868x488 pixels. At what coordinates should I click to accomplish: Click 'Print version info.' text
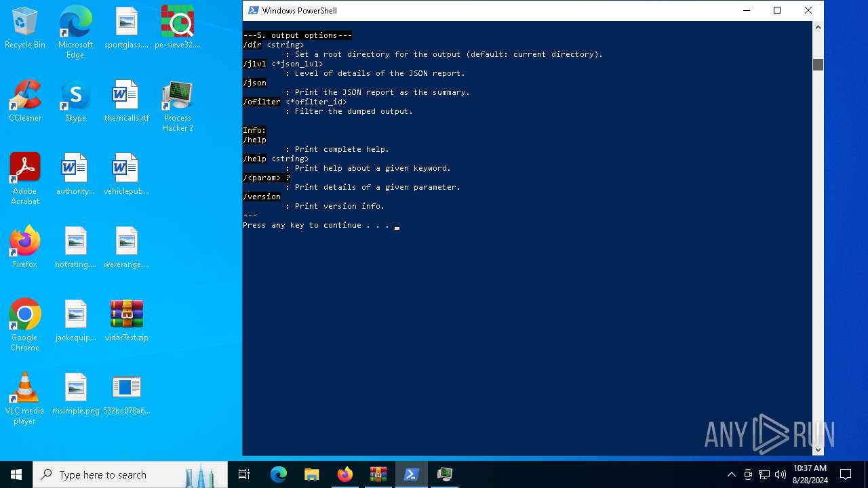click(x=339, y=206)
